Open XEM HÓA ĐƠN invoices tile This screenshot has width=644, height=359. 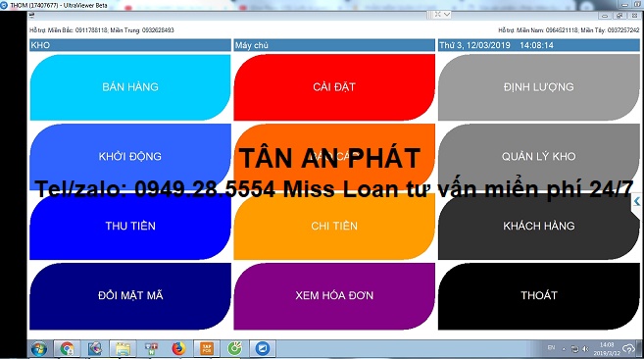click(334, 295)
